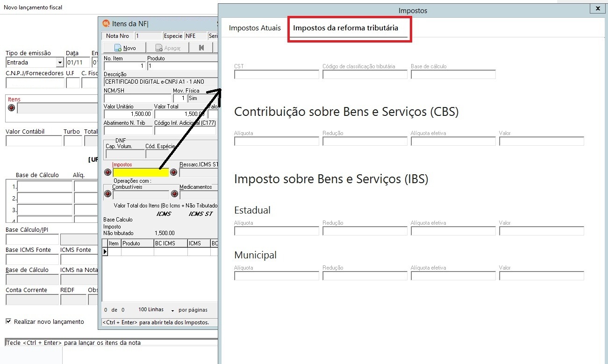Viewport: 608px width, 364px height.
Task: Click the Produto field in Itens da NF
Action: [x=182, y=66]
